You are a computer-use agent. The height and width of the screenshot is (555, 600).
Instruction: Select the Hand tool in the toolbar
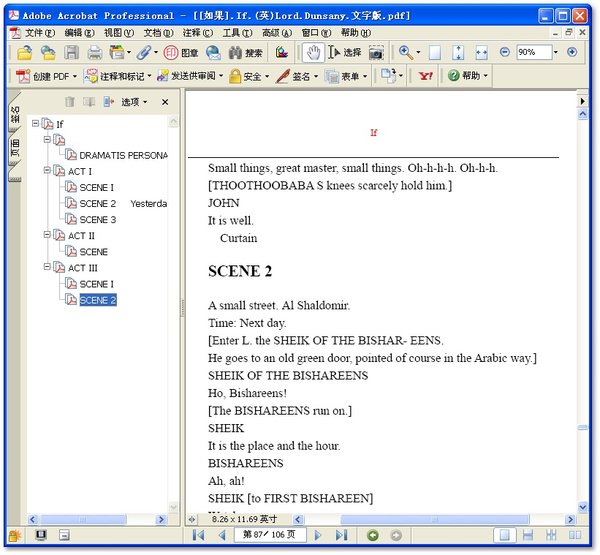tap(312, 53)
